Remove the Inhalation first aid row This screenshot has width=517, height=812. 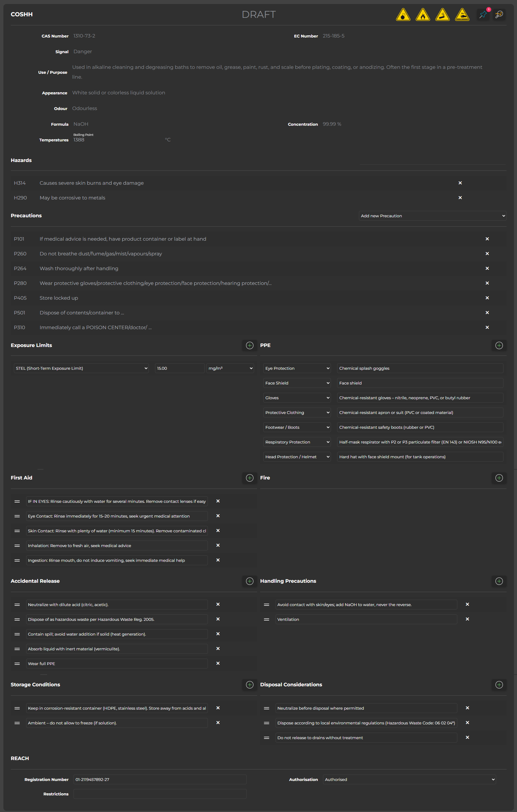coord(218,546)
